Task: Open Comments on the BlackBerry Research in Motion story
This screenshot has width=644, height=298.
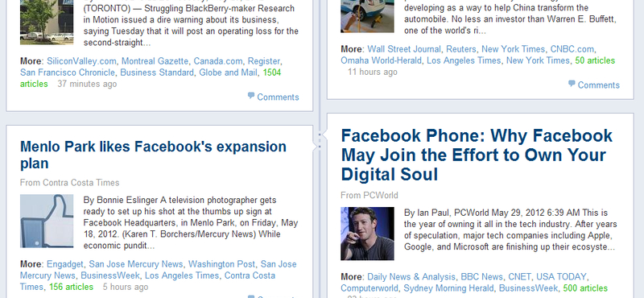Action: click(x=278, y=97)
